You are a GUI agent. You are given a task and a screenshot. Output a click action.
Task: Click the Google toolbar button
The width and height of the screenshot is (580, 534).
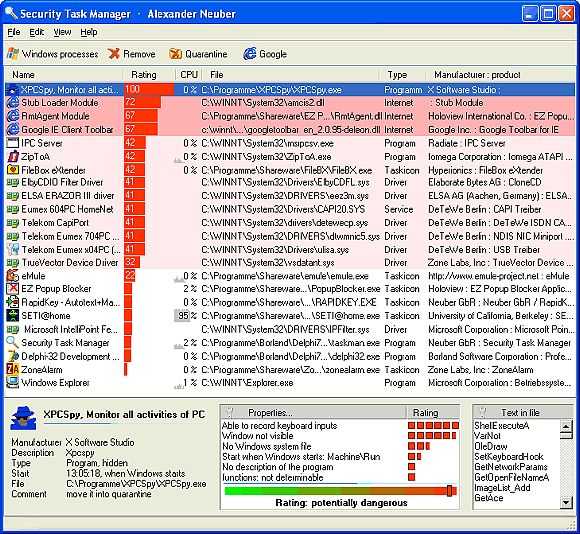[x=265, y=54]
